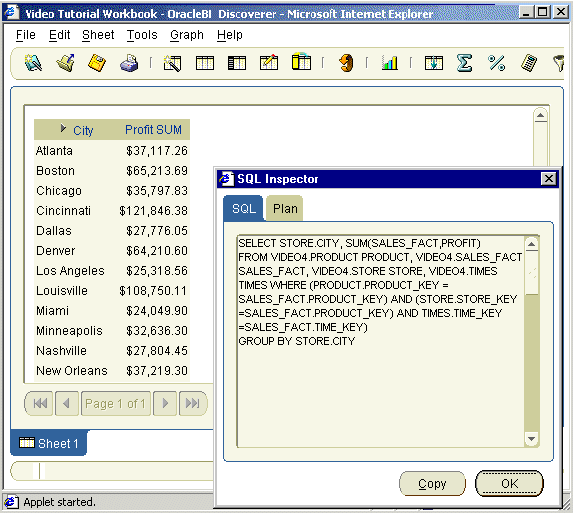Click the Applet started status text
The width and height of the screenshot is (573, 513).
(x=59, y=502)
